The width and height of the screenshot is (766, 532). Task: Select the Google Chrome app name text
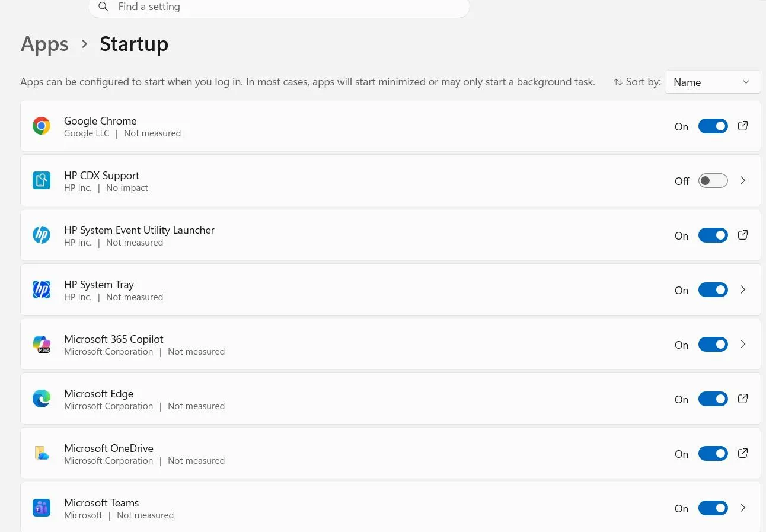coord(100,121)
